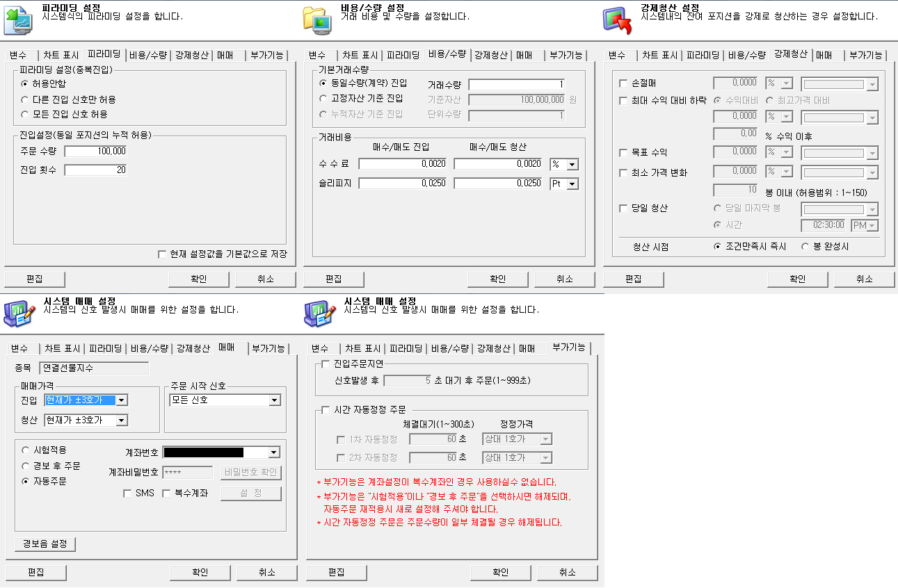Image resolution: width=898 pixels, height=588 pixels.
Task: Enable the 손절매 checkbox
Action: coord(623,83)
